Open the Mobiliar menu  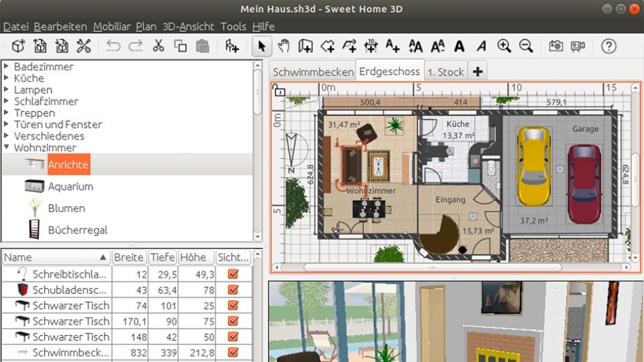pos(112,27)
